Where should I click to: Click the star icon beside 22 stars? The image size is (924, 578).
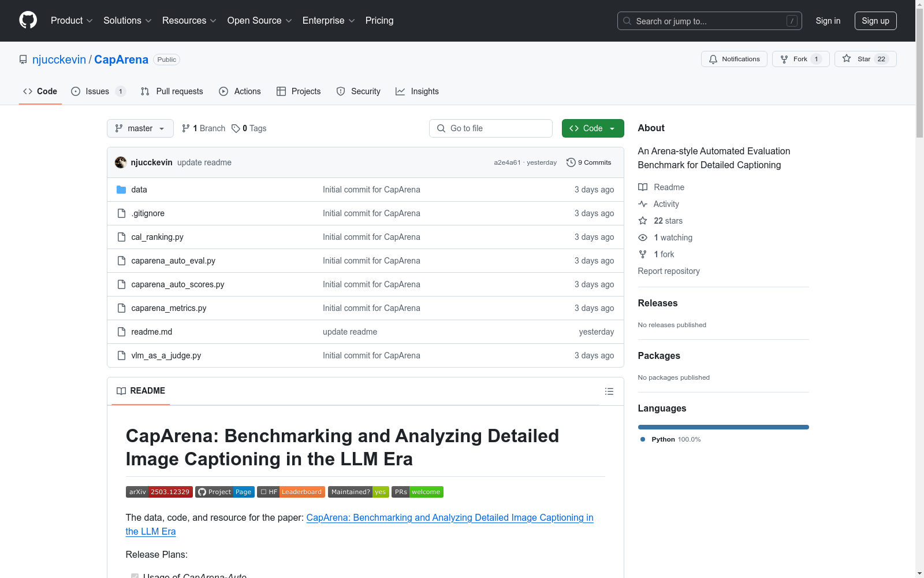tap(643, 221)
